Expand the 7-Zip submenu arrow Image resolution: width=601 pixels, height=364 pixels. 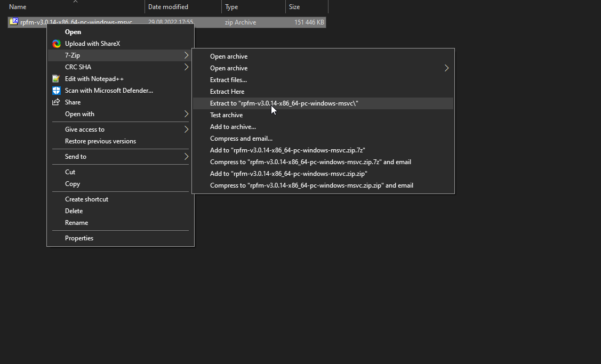186,55
